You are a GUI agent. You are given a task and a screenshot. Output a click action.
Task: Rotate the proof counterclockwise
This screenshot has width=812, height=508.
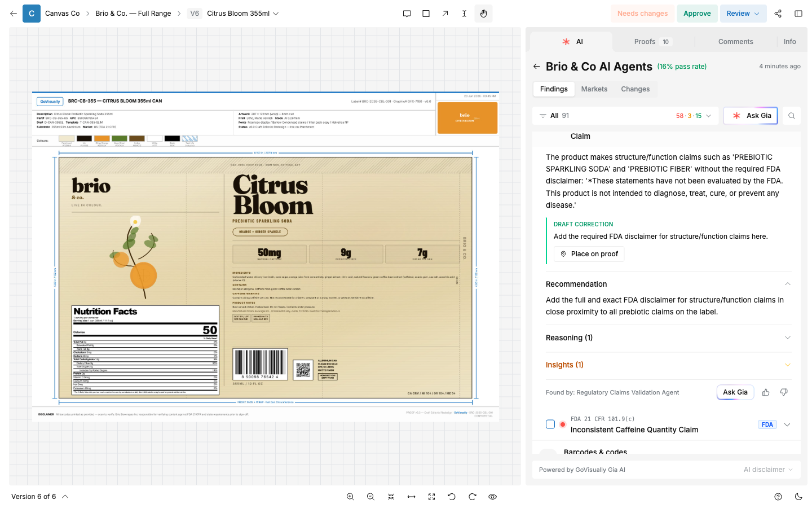click(452, 497)
